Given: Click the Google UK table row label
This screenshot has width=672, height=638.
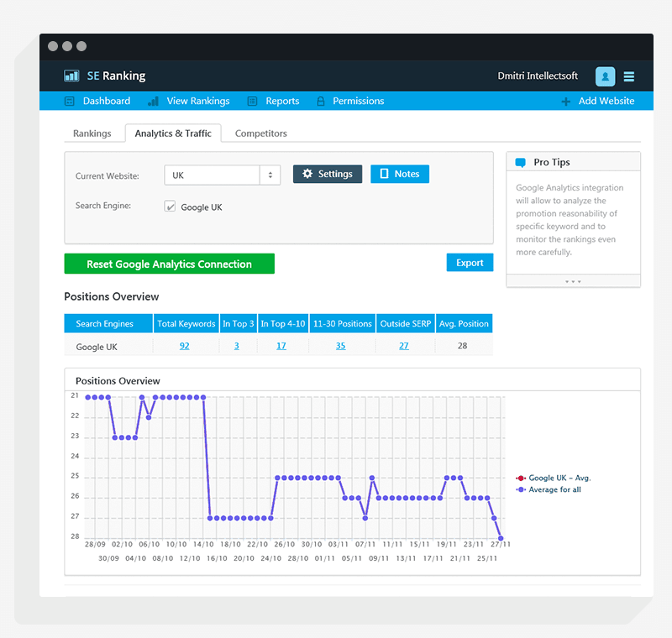Looking at the screenshot, I should click(97, 347).
